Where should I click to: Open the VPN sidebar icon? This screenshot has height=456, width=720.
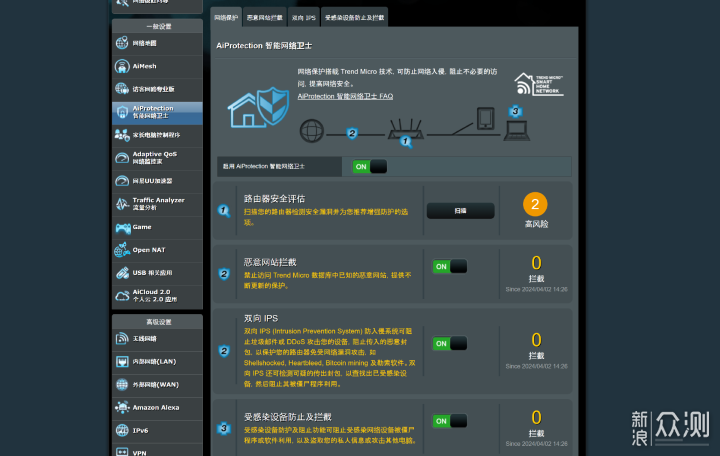click(x=122, y=451)
